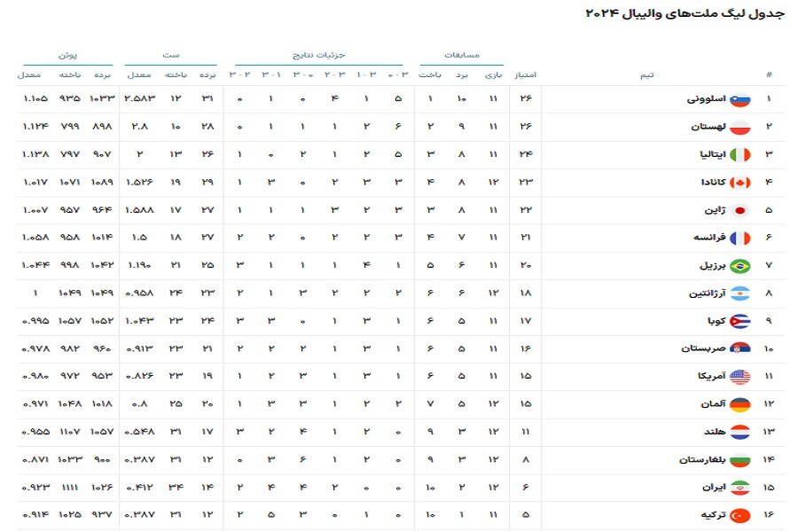Select the Japan flag icon
Screen dimensions: 798x532
739,210
